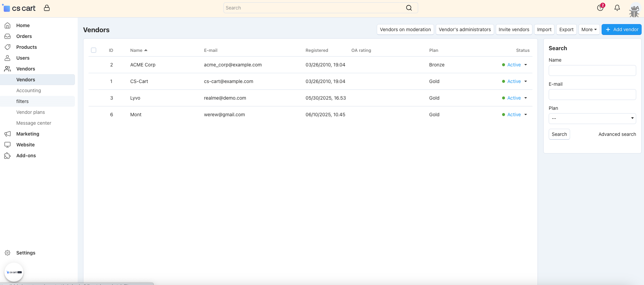644x285 pixels.
Task: Sort by the Registered column
Action: coord(317,50)
